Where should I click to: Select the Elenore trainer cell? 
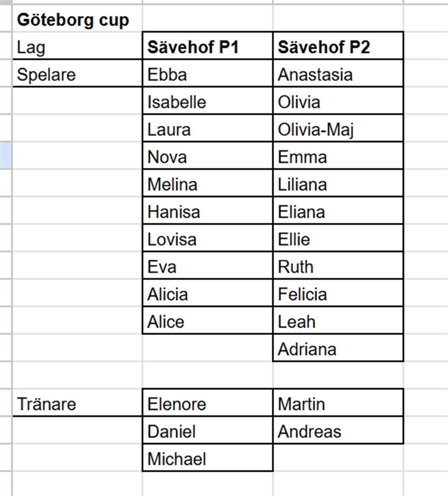click(208, 403)
